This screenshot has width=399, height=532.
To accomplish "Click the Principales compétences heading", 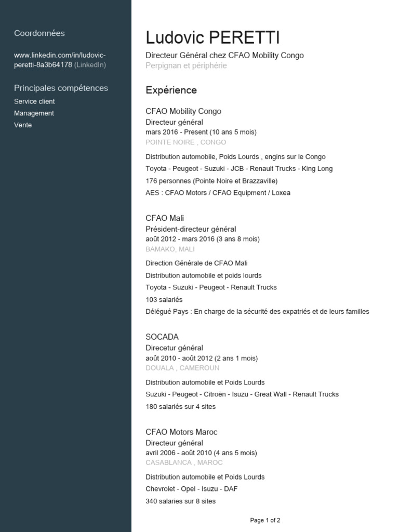I will click(x=61, y=88).
